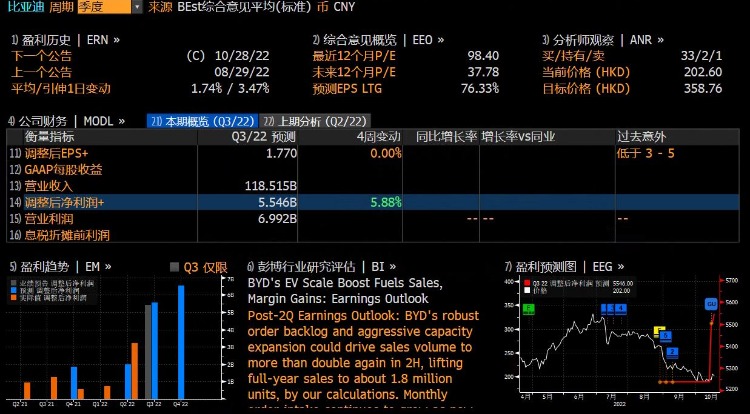Click buy/hold/sell value 33/2/1
750x414 pixels.
pos(701,56)
